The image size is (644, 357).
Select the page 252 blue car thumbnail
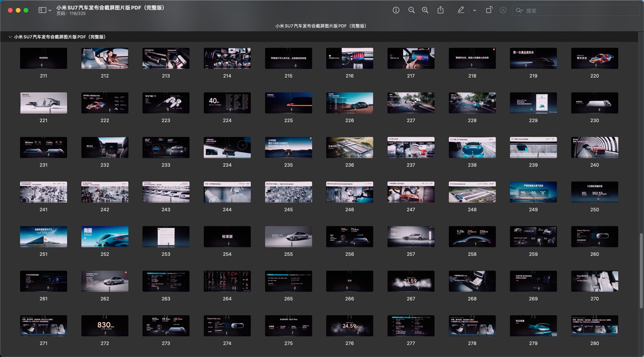[105, 236]
